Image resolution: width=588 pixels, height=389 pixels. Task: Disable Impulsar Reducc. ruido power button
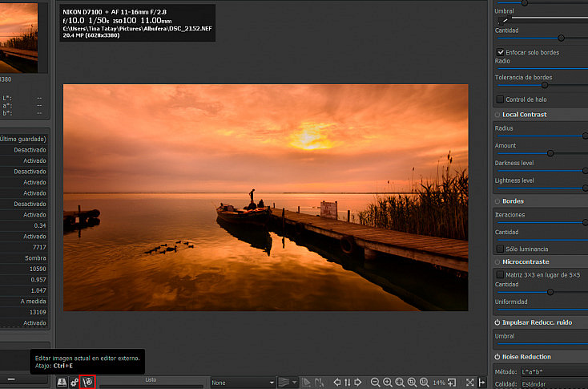coord(497,322)
